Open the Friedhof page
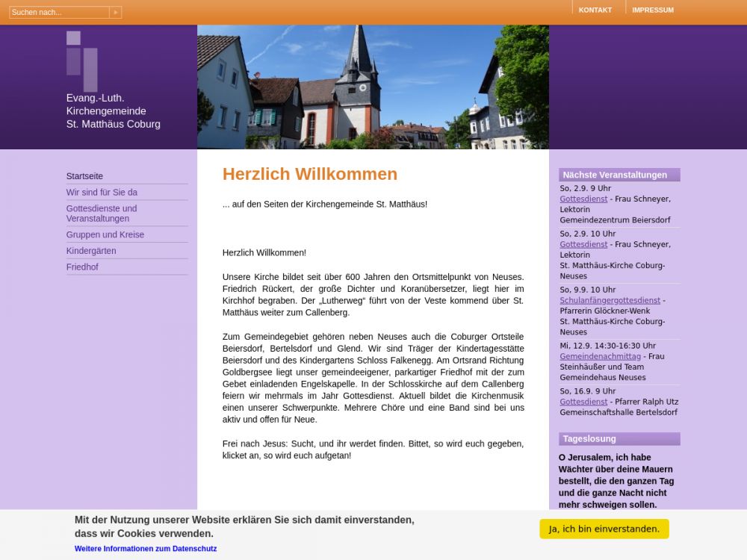 (82, 267)
